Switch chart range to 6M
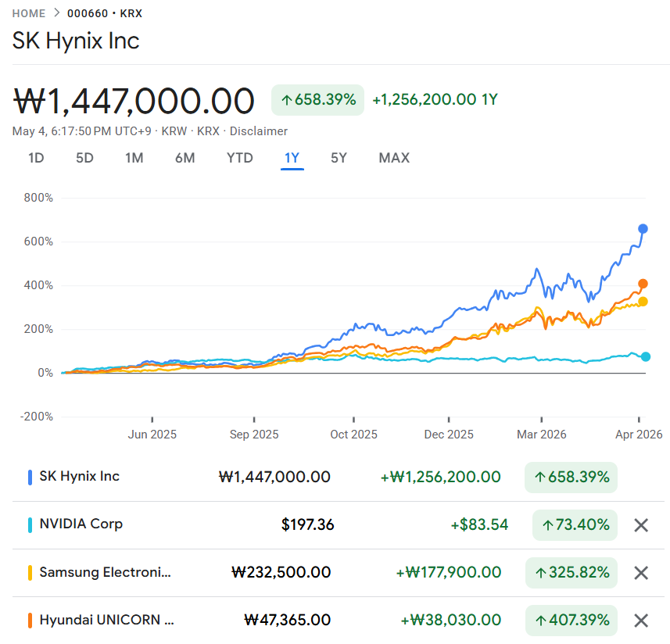 point(185,158)
